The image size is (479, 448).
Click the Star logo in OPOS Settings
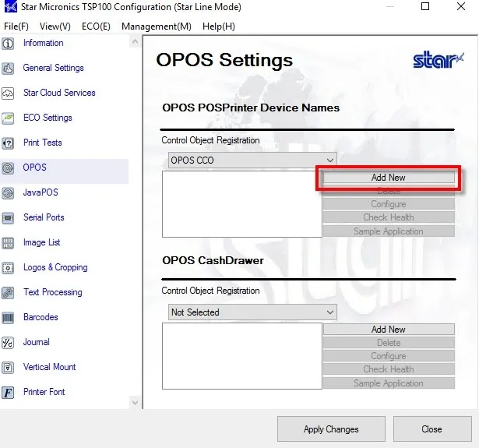438,60
